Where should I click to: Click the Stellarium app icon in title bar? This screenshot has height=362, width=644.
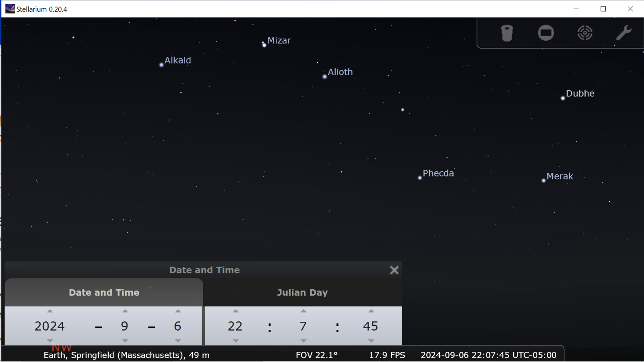point(10,9)
